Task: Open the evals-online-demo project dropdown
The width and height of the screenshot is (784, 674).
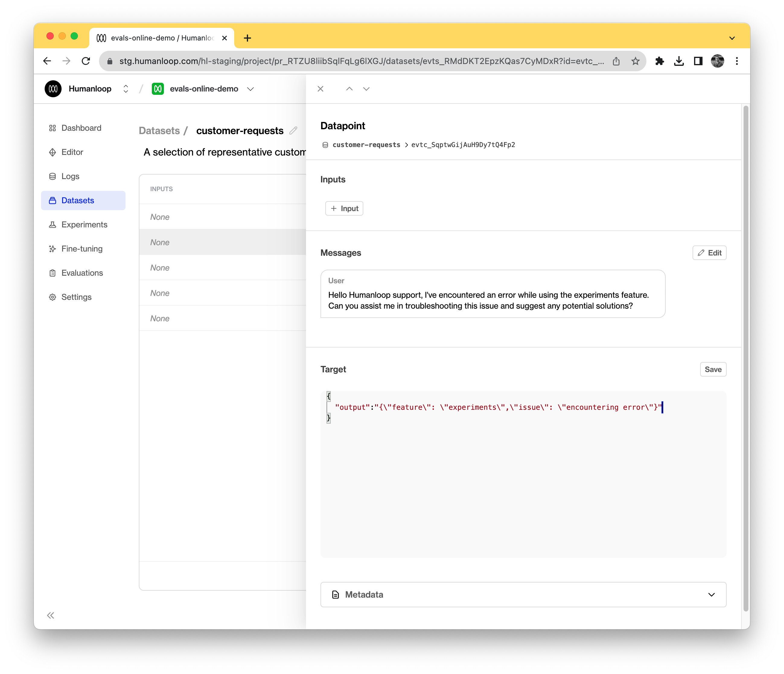Action: click(x=250, y=88)
